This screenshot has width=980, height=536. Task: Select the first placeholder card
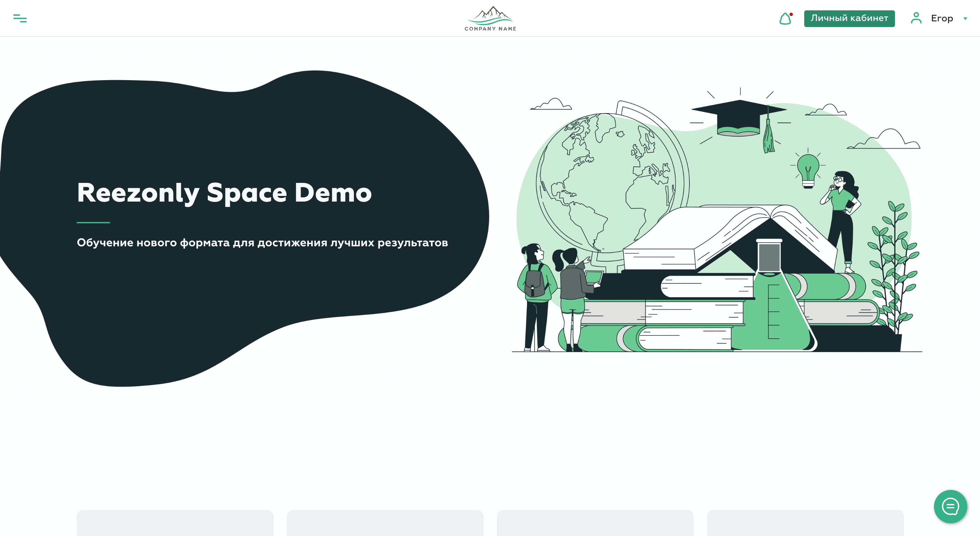[175, 523]
